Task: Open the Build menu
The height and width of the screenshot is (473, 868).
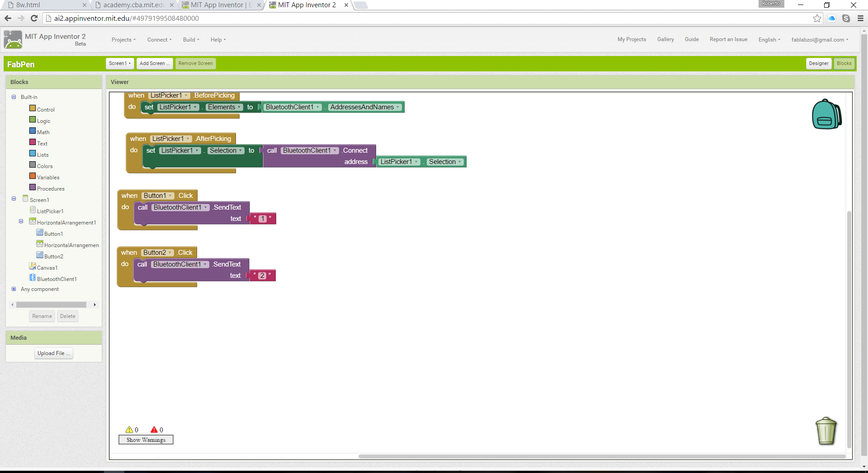Action: [191, 40]
